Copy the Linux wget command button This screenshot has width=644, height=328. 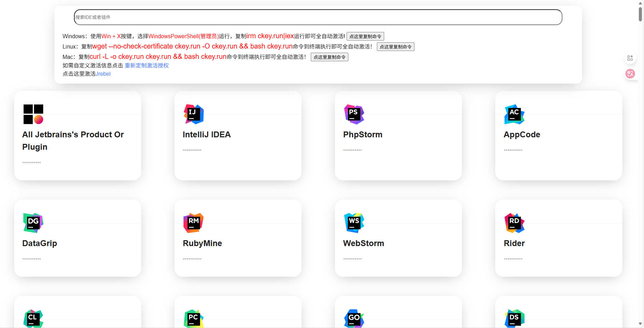395,47
